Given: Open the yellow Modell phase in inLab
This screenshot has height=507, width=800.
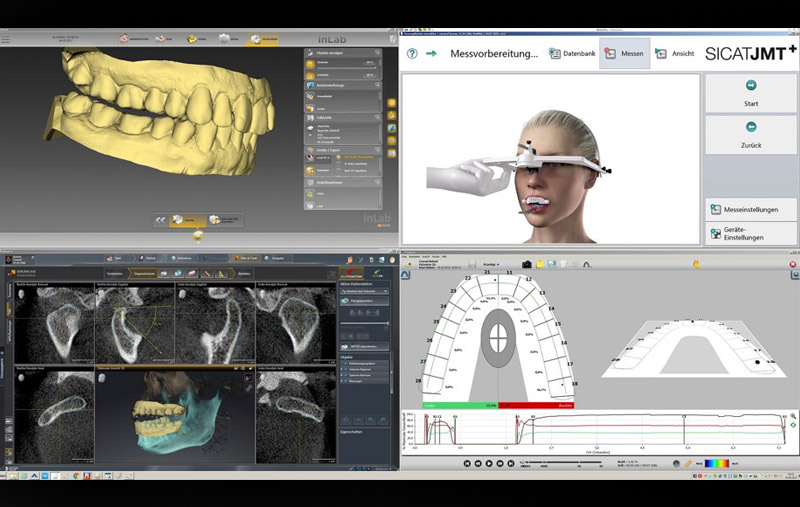Looking at the screenshot, I should 196,39.
